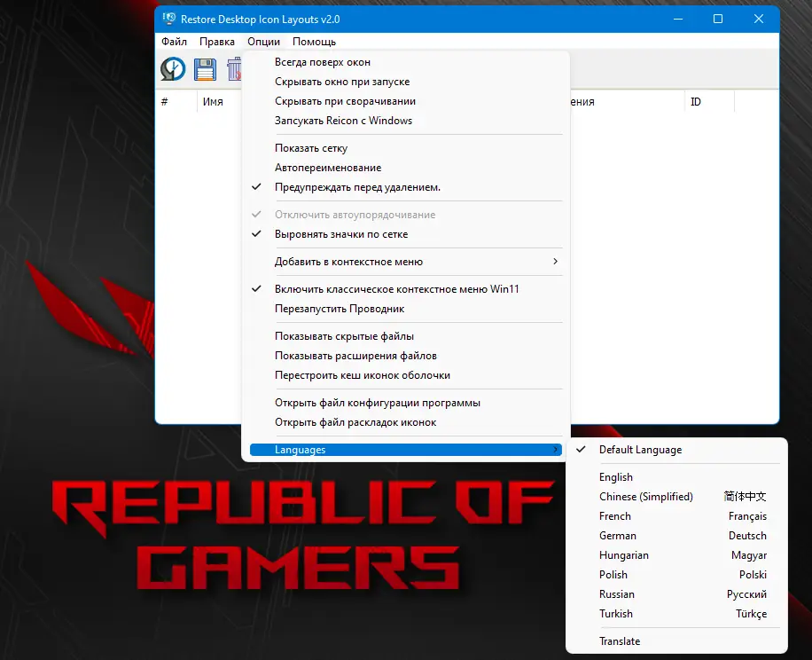Click the ID column header
This screenshot has height=660, width=812.
[709, 101]
